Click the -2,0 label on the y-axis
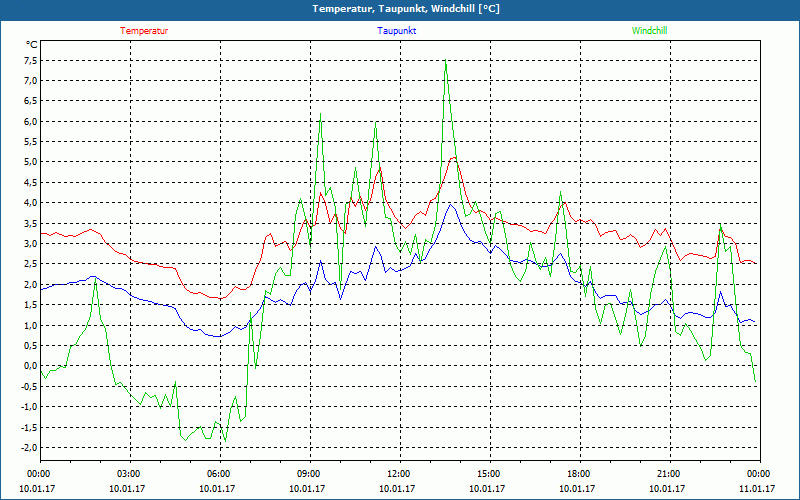The width and height of the screenshot is (800, 500). tap(27, 447)
